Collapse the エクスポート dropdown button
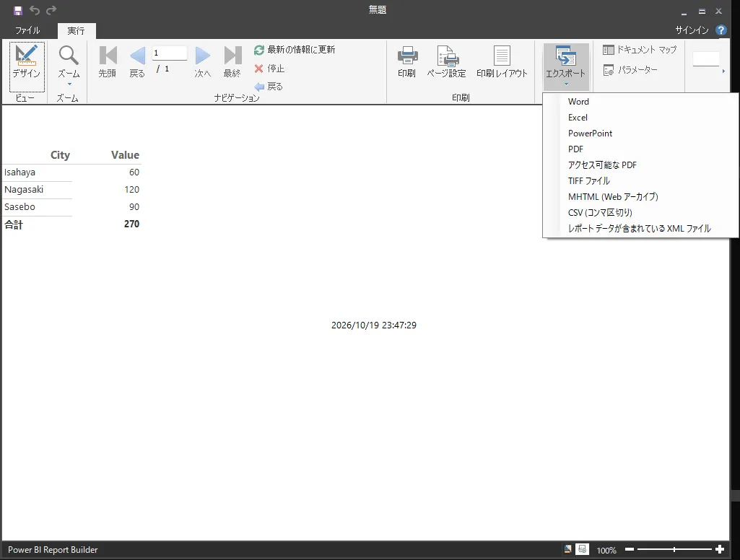 566,66
